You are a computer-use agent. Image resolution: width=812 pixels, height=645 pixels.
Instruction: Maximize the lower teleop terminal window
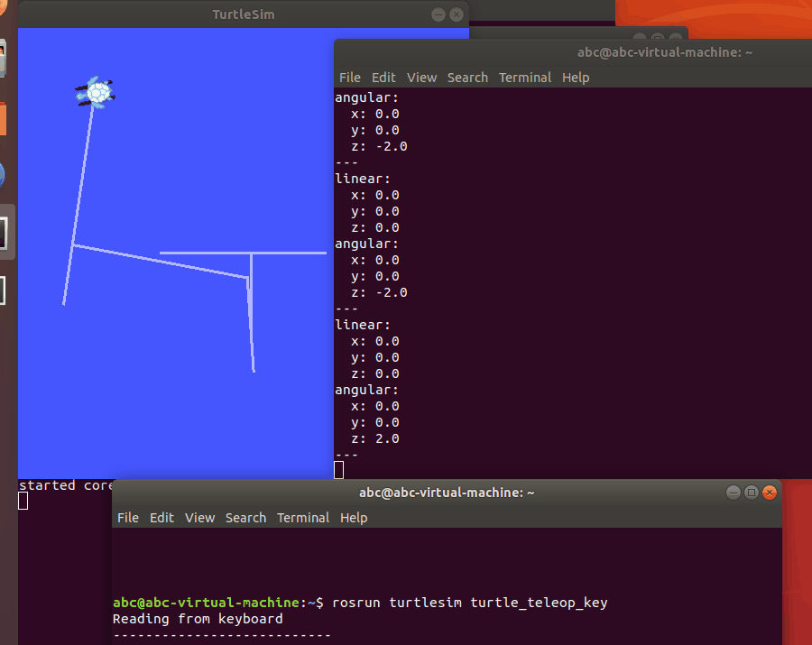coord(751,493)
